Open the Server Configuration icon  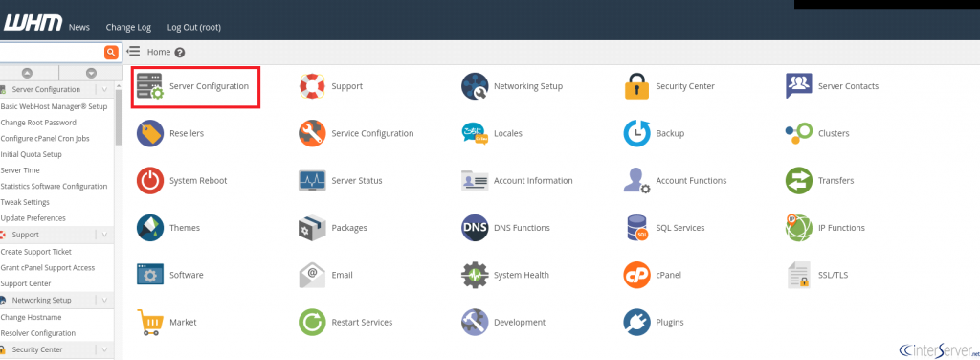point(149,86)
